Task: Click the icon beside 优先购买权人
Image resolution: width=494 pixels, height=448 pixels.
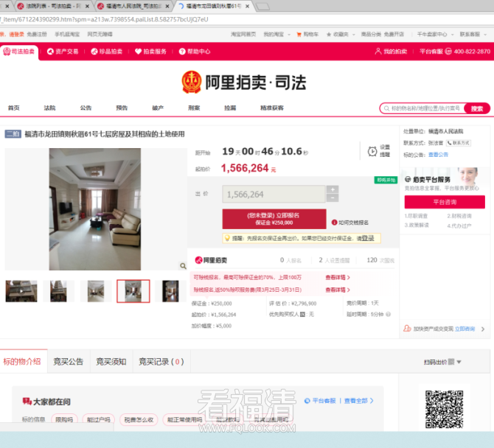Action: 302,315
